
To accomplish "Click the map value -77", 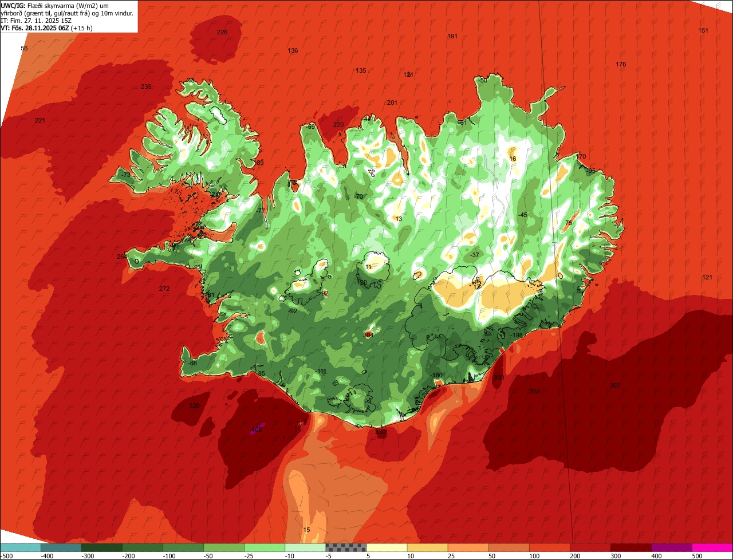I will (x=261, y=211).
